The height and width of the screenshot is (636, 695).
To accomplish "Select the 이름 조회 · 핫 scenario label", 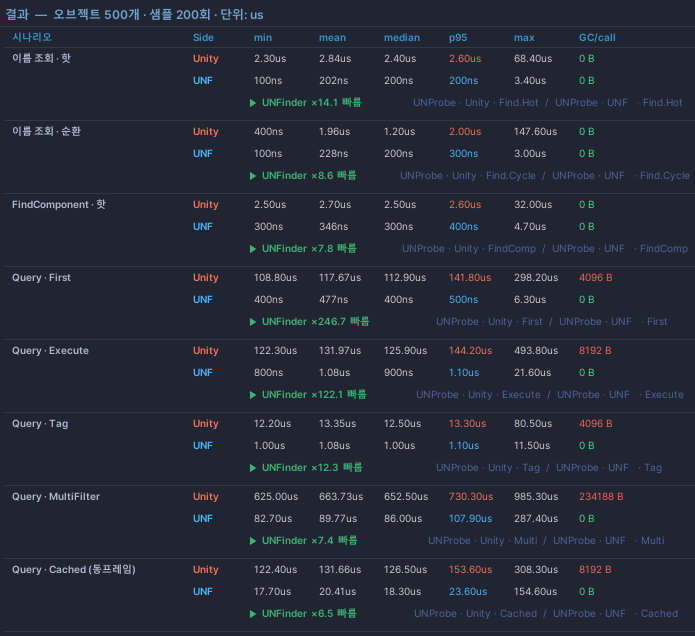I will [41, 58].
